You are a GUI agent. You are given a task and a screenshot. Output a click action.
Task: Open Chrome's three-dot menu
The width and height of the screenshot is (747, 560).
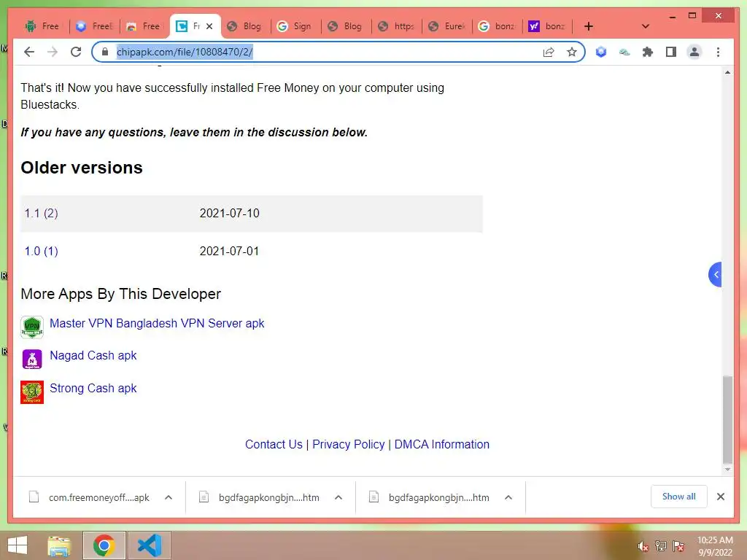pyautogui.click(x=718, y=52)
